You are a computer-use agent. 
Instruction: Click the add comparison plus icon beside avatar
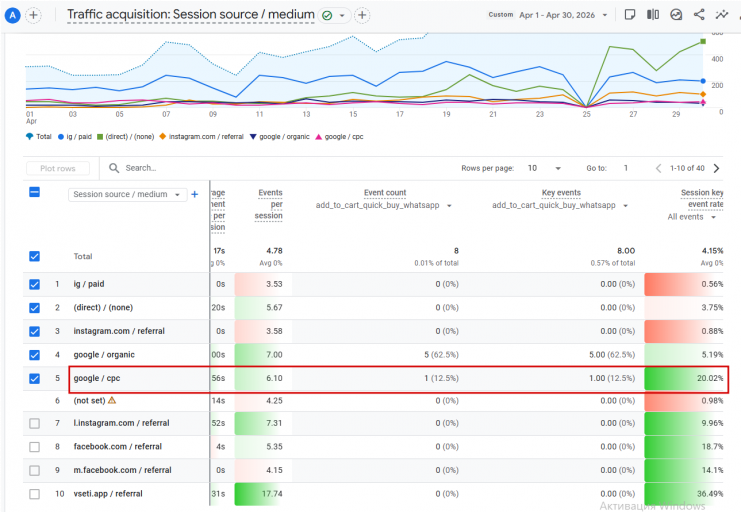pyautogui.click(x=33, y=15)
